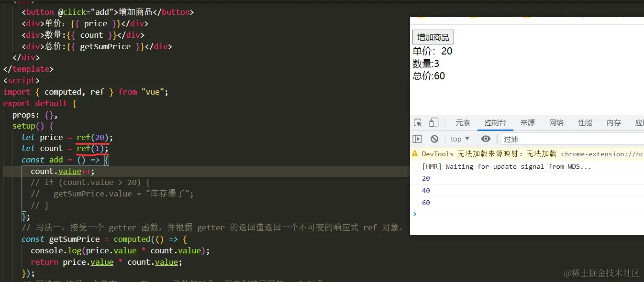The image size is (644, 282).
Task: Open the top frame context dropdown
Action: (x=458, y=139)
